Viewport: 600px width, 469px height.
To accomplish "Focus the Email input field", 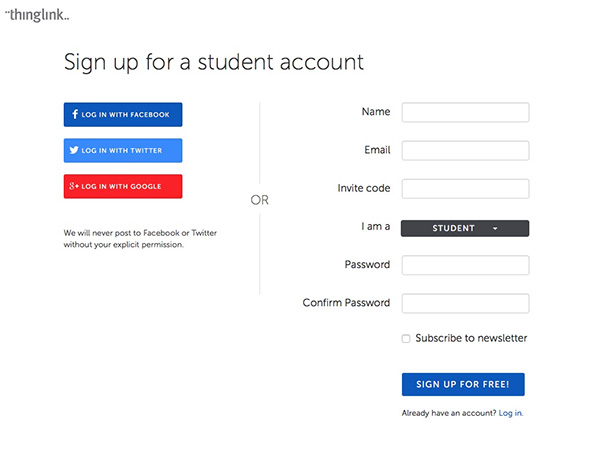I will tap(465, 150).
